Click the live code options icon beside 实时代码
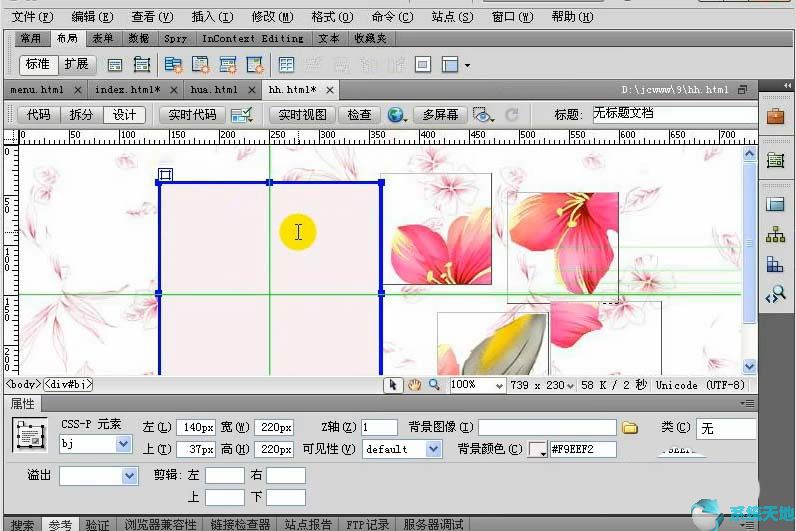Image resolution: width=796 pixels, height=531 pixels. tap(242, 115)
